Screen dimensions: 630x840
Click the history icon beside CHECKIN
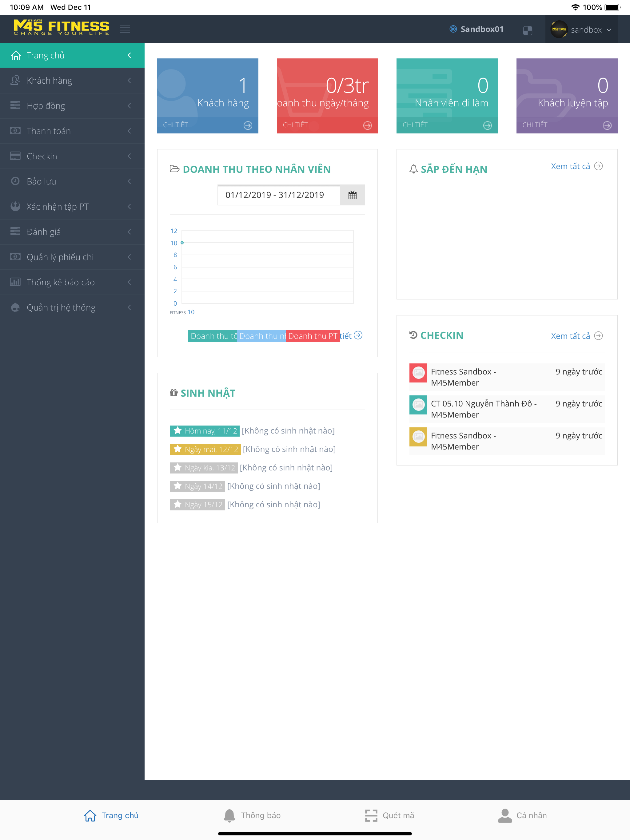[413, 335]
